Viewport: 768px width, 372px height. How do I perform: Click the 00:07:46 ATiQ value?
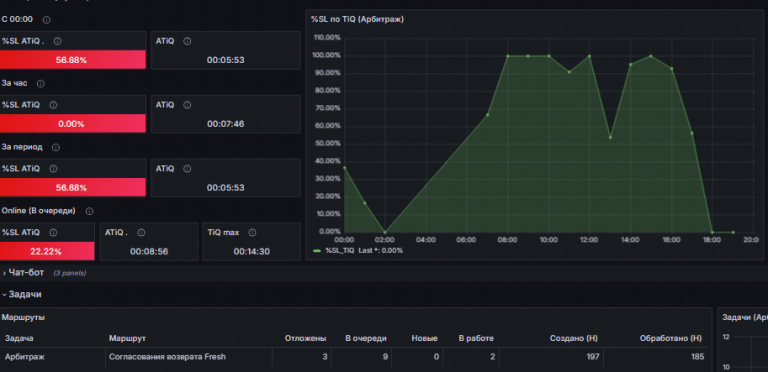click(225, 124)
